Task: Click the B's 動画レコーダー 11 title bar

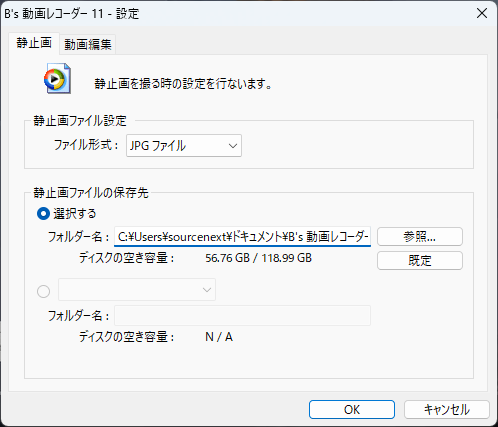Action: [72, 14]
